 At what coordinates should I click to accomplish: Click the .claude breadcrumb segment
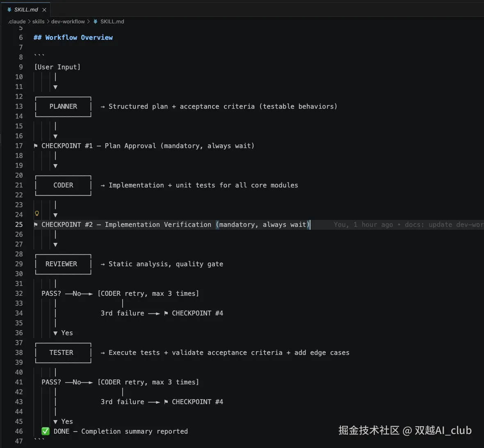click(x=17, y=21)
